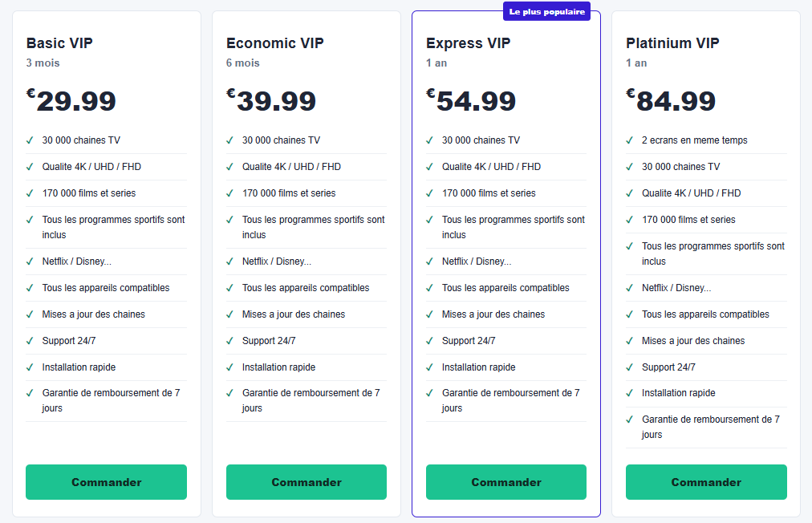Click the Platinium VIP checkmark for 'Mises a jour des chaines'
The image size is (812, 523).
(629, 341)
